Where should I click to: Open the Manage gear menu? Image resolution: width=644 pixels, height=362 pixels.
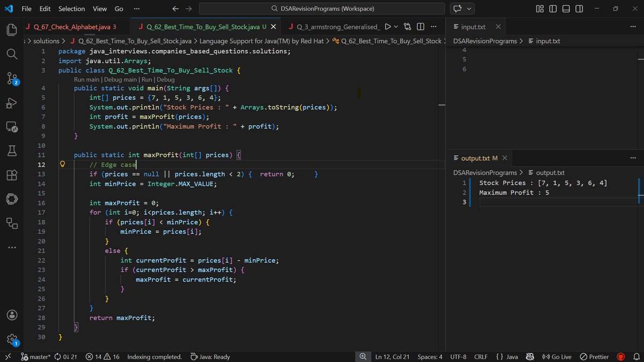pos(12,339)
